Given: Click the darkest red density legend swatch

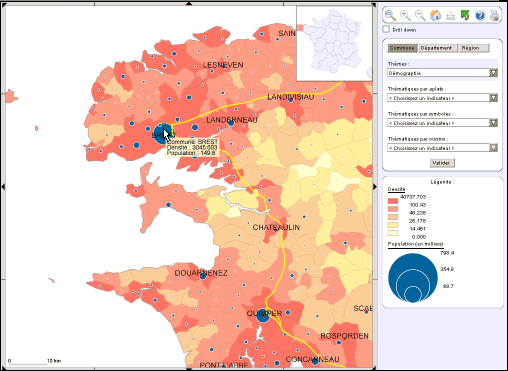Looking at the screenshot, I should (x=393, y=201).
